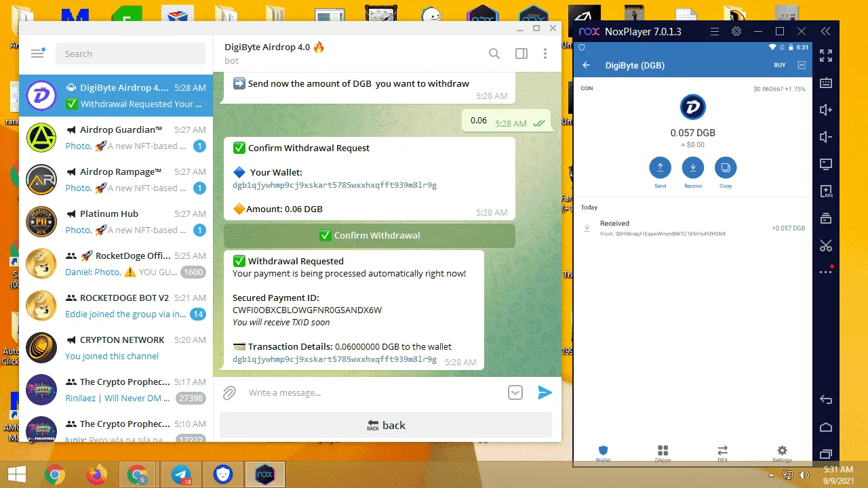
Task: Click wallet address in Confirm Withdrawal message
Action: 334,185
